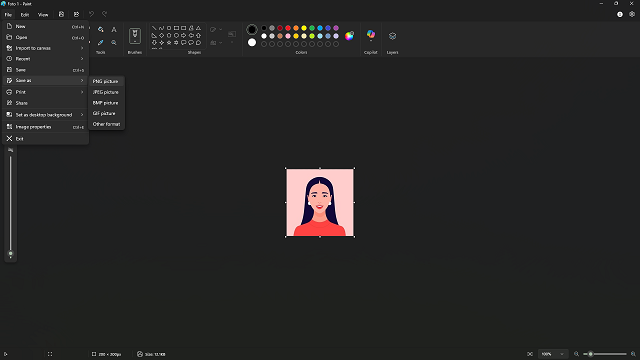Screen dimensions: 640x360
Task: Redo the last action
Action: click(x=104, y=14)
